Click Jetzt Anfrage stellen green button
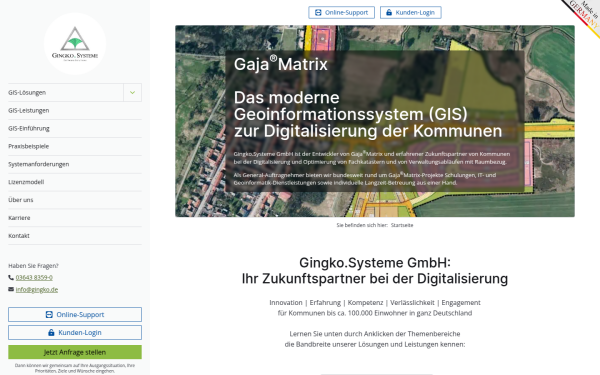Image resolution: width=600 pixels, height=375 pixels. (75, 352)
